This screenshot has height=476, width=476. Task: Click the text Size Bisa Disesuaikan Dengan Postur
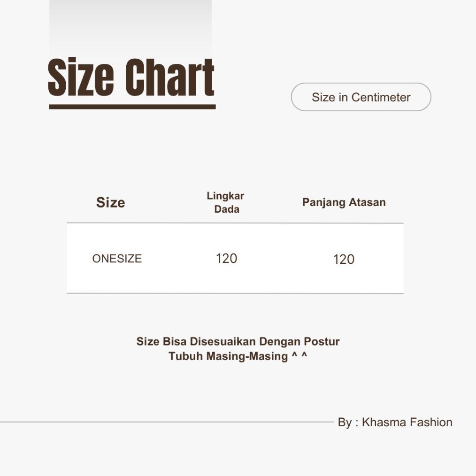coord(238,341)
